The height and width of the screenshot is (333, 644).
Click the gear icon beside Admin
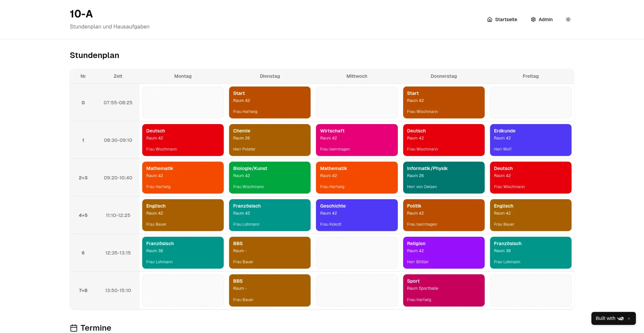tap(533, 19)
